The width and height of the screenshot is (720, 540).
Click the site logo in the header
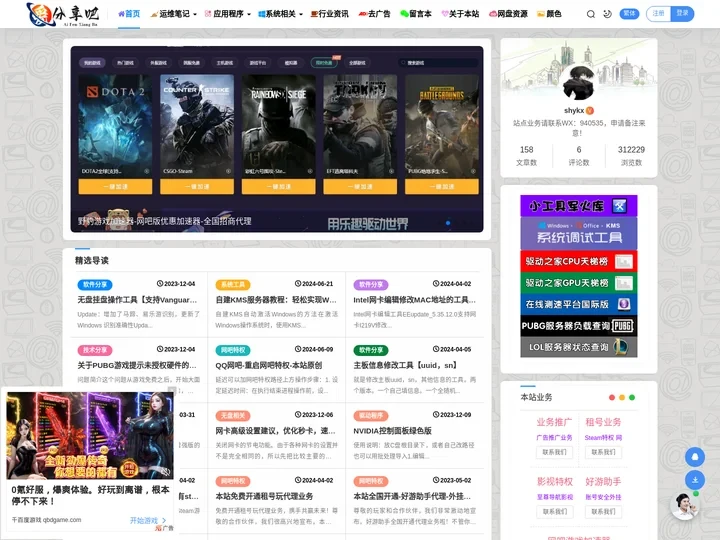tap(62, 14)
